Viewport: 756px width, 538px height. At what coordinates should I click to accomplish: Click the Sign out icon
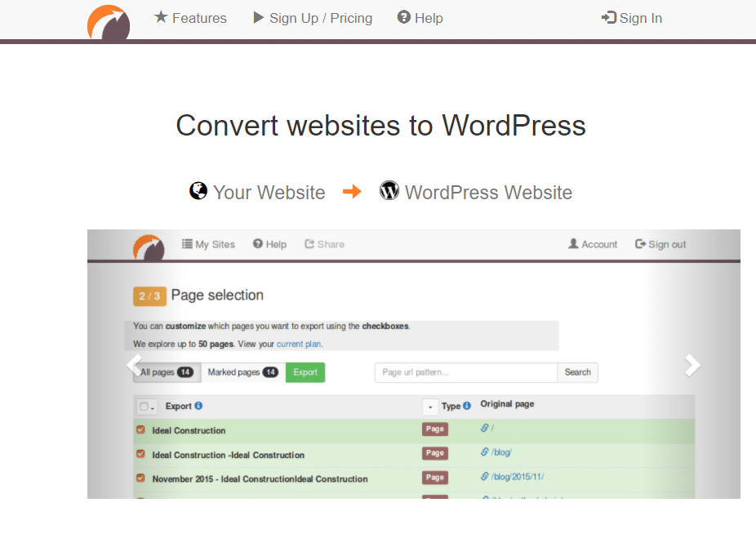pyautogui.click(x=640, y=243)
